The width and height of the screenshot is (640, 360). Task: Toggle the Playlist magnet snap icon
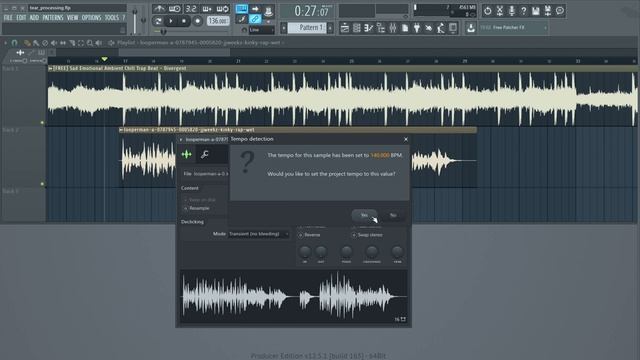point(15,43)
